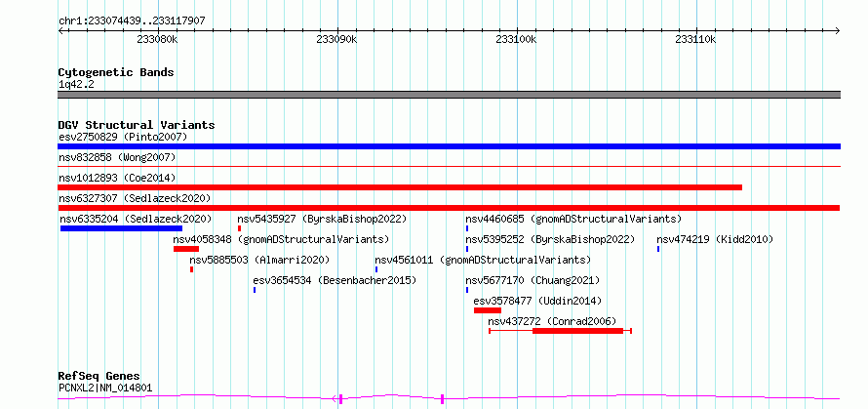Click the 233090k ruler tick label
Screen dimensions: 868x409
tap(336, 39)
